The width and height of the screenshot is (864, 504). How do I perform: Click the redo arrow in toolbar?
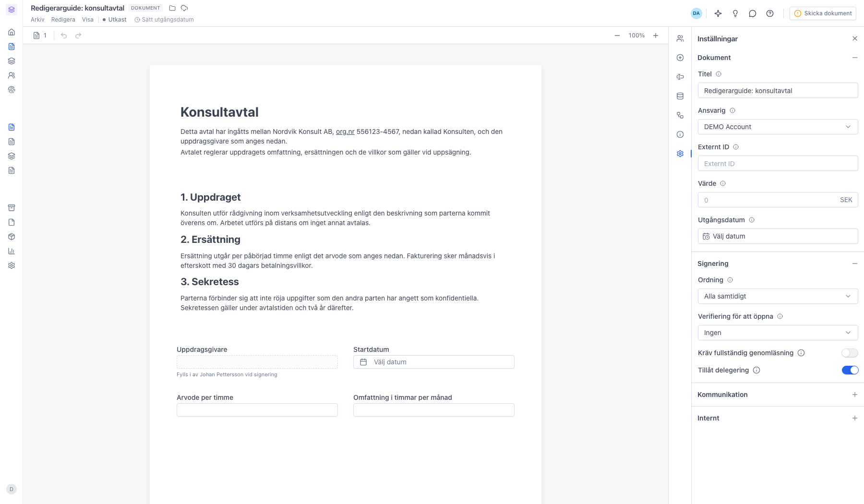click(x=78, y=36)
